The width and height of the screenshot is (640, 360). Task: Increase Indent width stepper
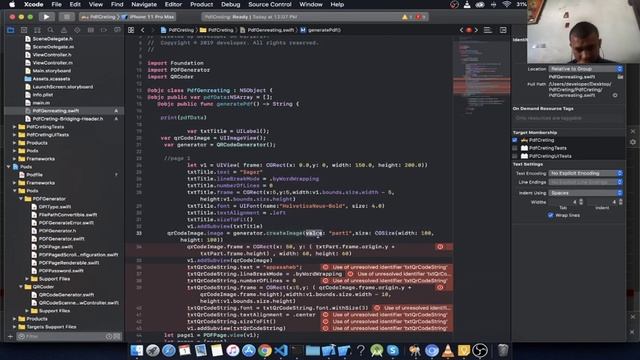pyautogui.click(x=621, y=200)
